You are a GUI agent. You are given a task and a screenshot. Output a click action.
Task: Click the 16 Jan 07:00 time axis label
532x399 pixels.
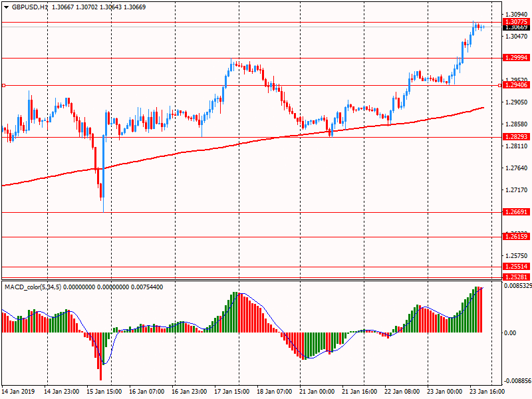click(x=146, y=391)
